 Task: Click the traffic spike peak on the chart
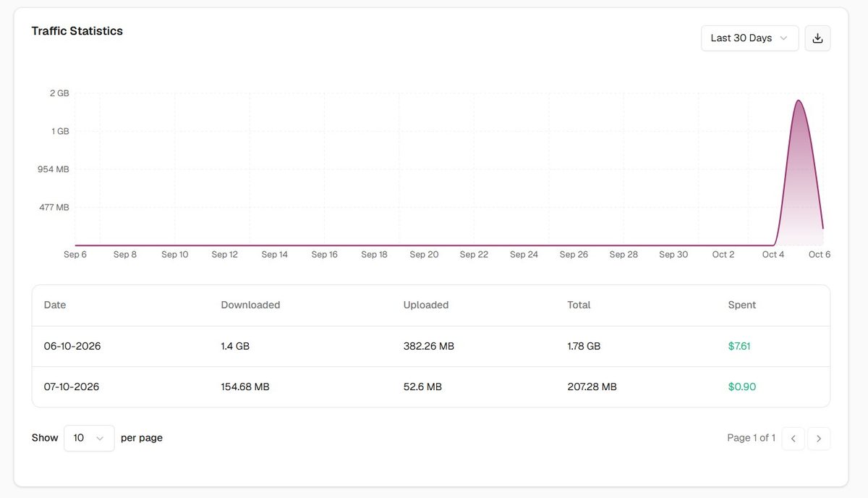point(798,101)
